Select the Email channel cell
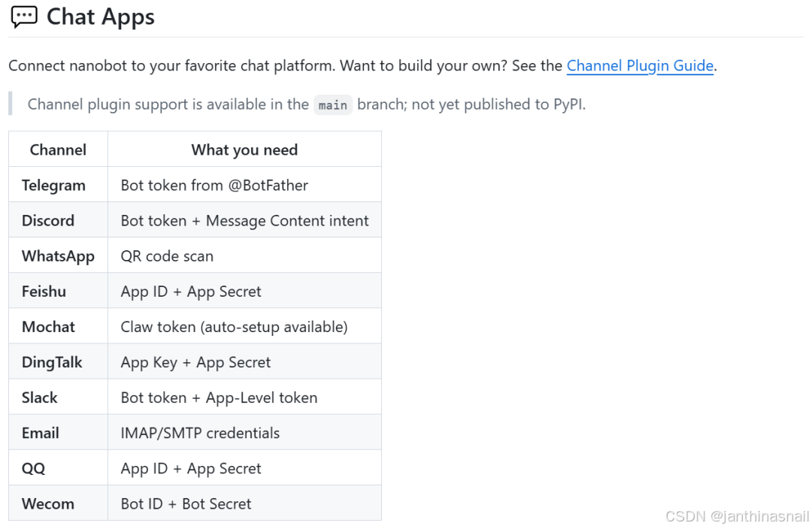Screen dimensions: 812x529 pyautogui.click(x=41, y=432)
